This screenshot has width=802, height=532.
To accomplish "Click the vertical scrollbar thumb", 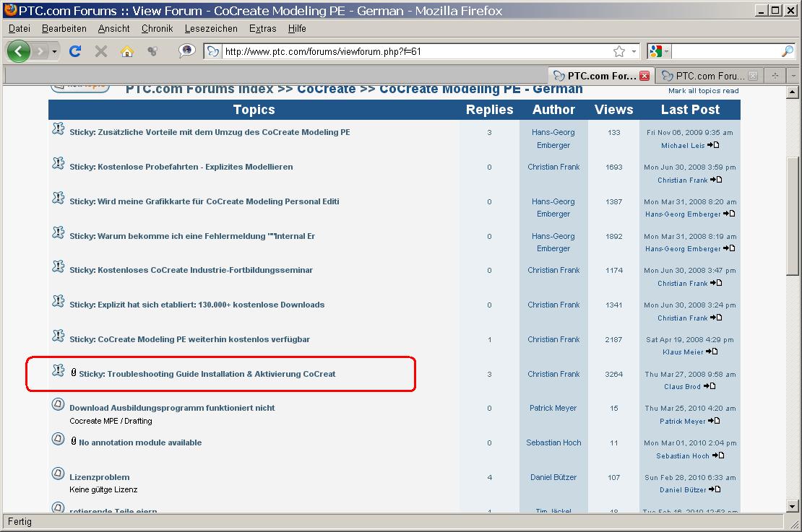I will (793, 216).
